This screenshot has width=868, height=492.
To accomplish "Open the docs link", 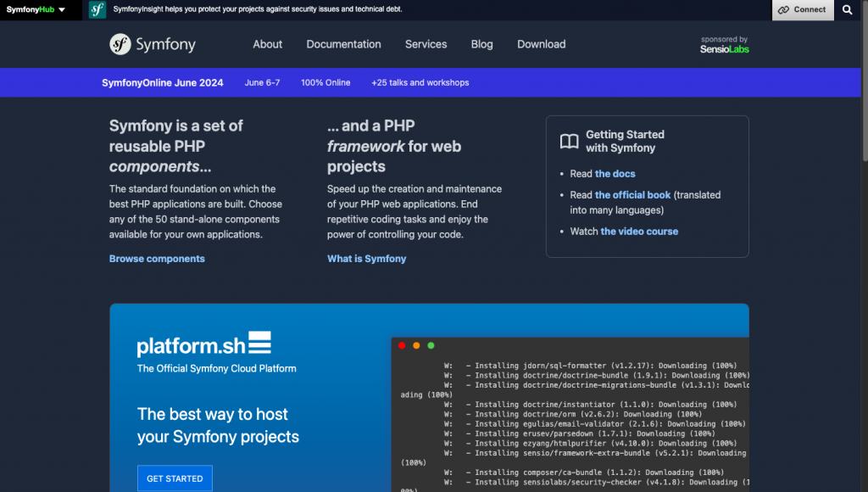I will click(x=615, y=174).
